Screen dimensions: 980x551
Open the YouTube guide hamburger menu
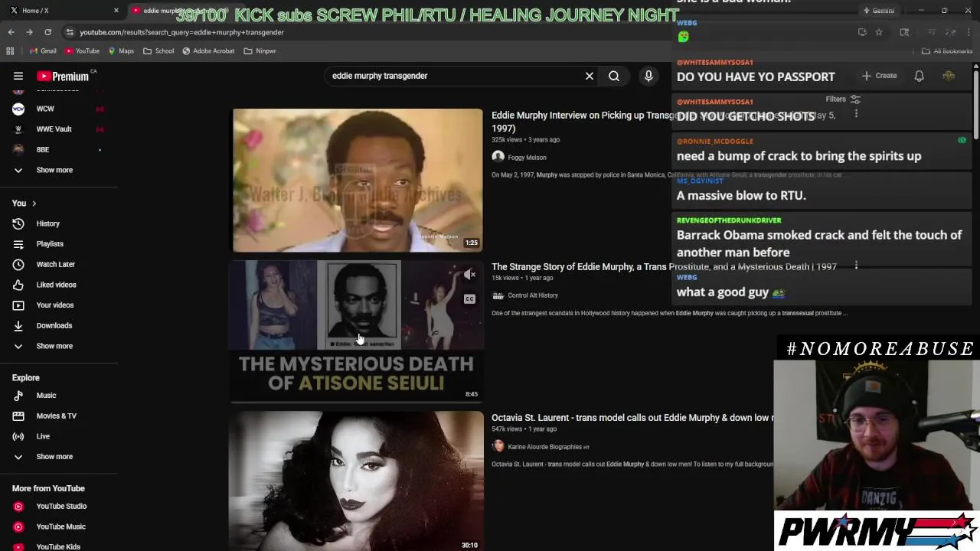18,76
